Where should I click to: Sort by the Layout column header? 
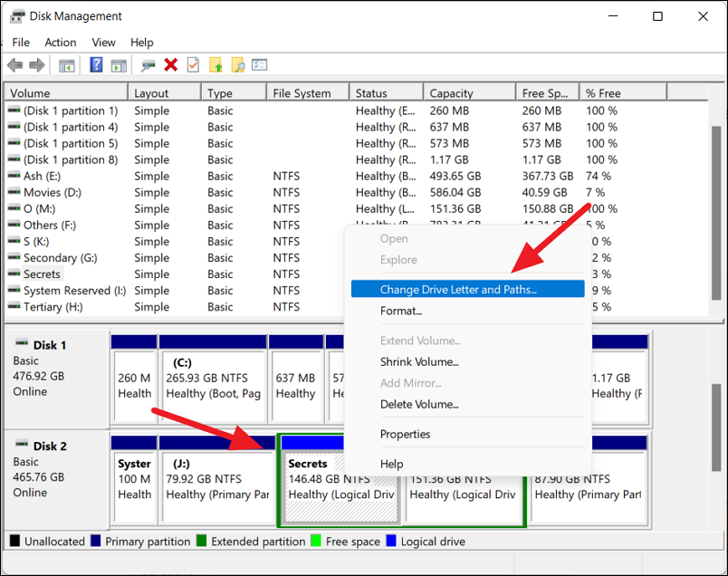point(165,93)
